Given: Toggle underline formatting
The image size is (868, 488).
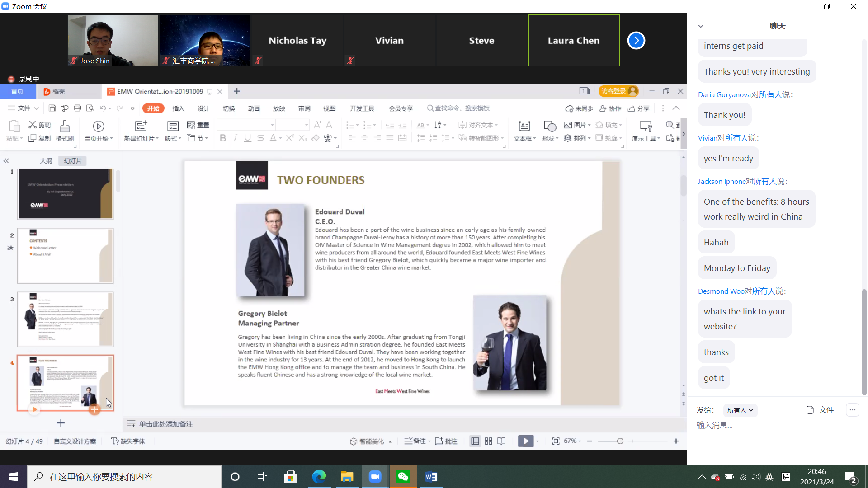Looking at the screenshot, I should click(x=247, y=138).
